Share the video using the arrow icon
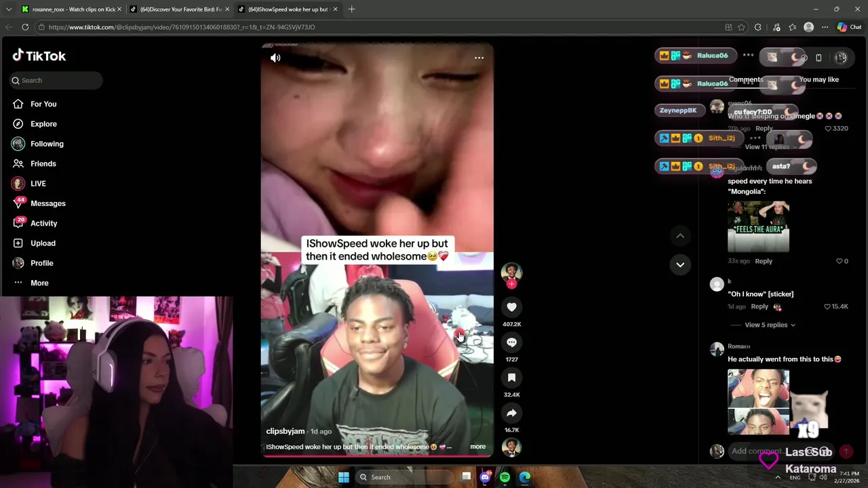The image size is (868, 488). 511,413
